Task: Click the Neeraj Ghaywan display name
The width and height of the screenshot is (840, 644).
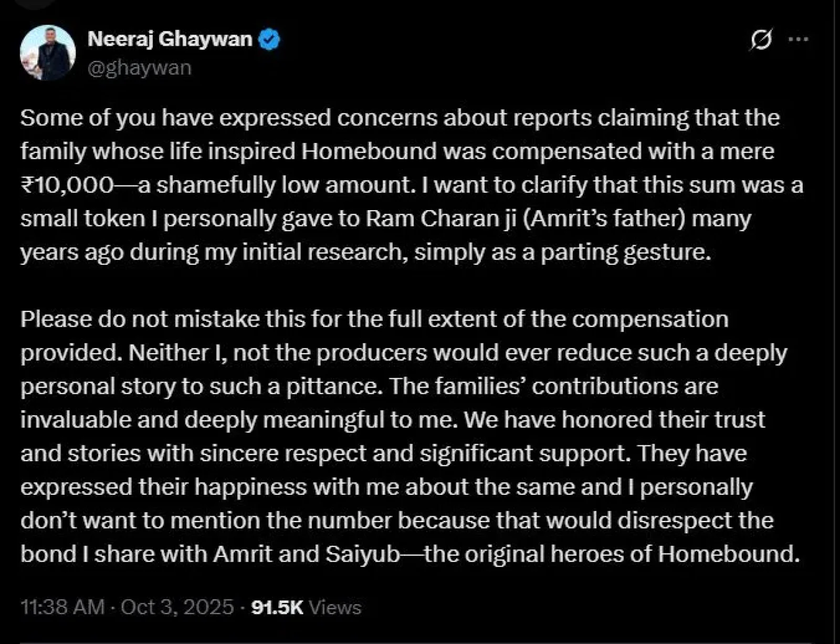Action: (170, 39)
